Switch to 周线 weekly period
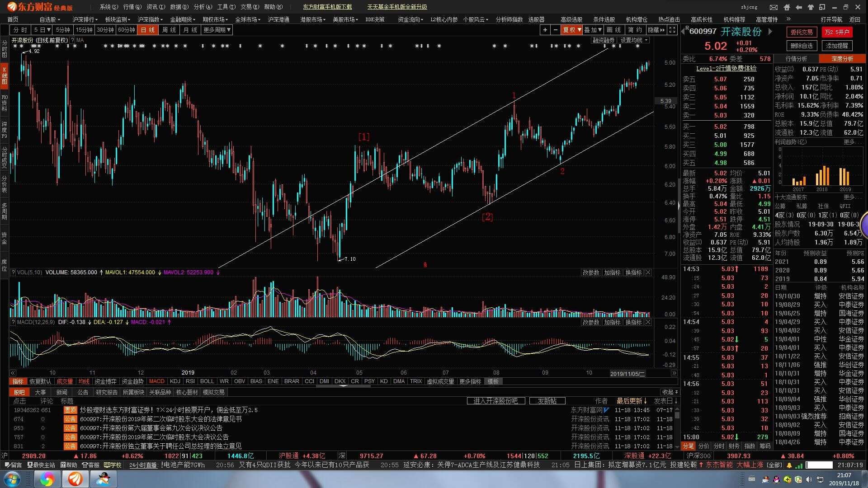Screen dimensions: 868x488 coord(169,30)
